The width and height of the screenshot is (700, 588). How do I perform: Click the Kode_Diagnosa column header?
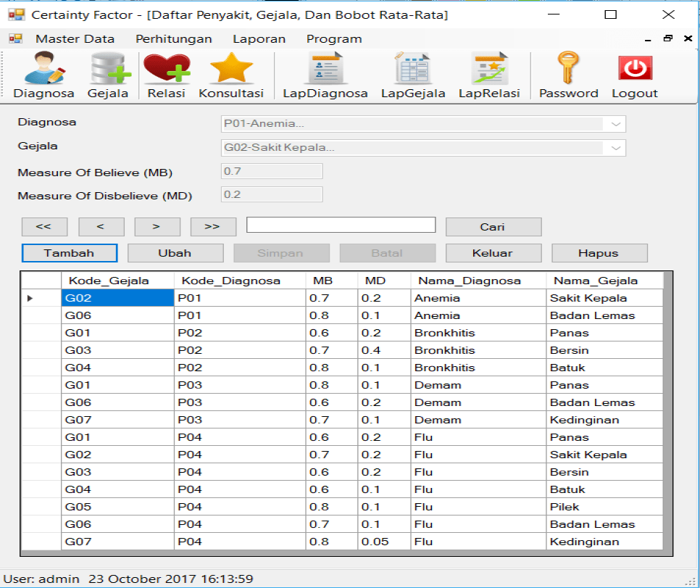tap(240, 281)
